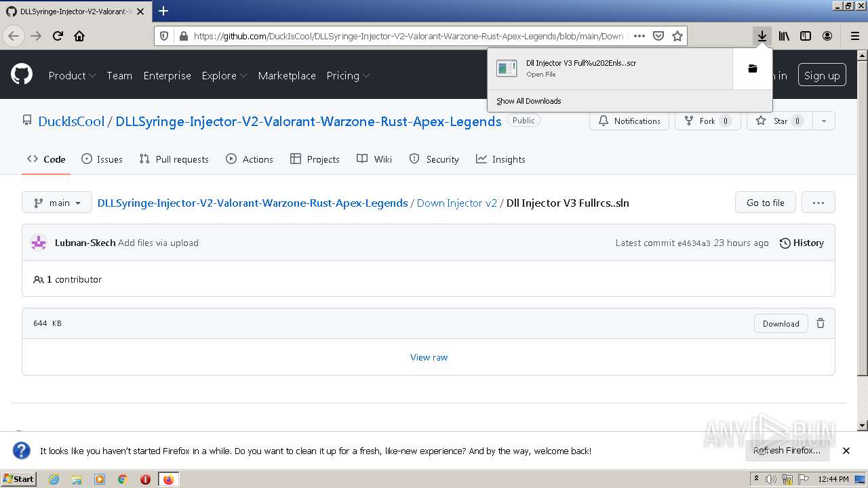
Task: Star the repository
Action: point(780,121)
